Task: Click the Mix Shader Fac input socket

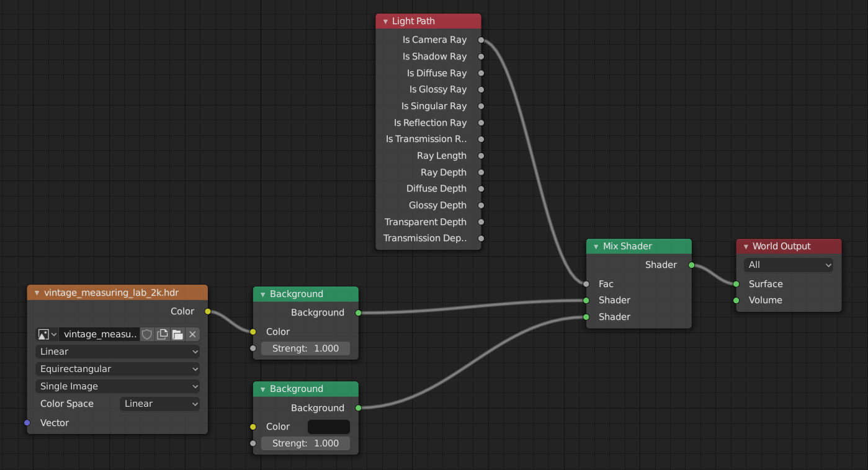Action: pos(586,284)
